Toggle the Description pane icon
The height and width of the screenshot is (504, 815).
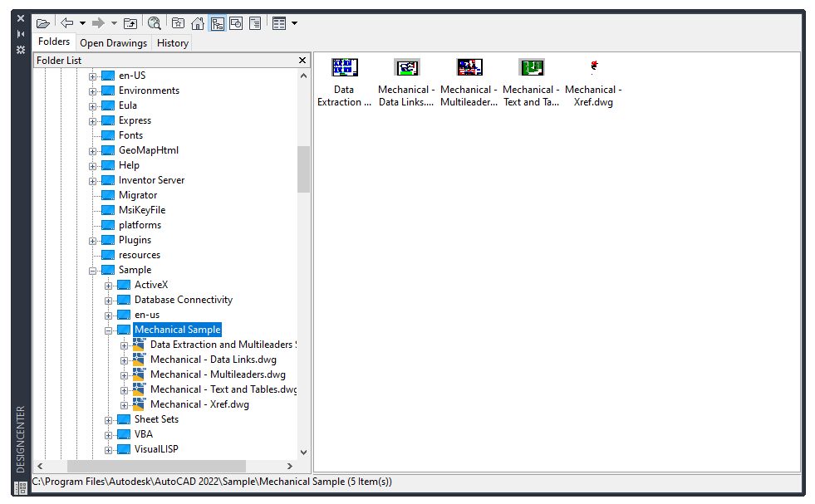[x=255, y=23]
